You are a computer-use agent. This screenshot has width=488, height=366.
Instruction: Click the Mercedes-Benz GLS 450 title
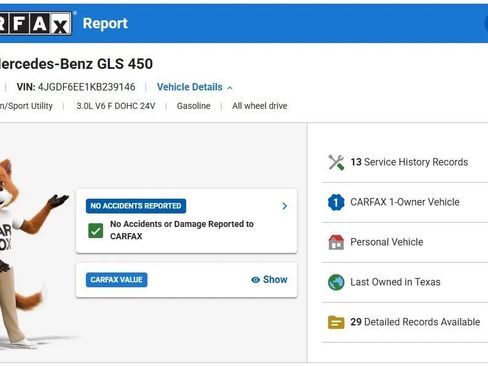76,64
